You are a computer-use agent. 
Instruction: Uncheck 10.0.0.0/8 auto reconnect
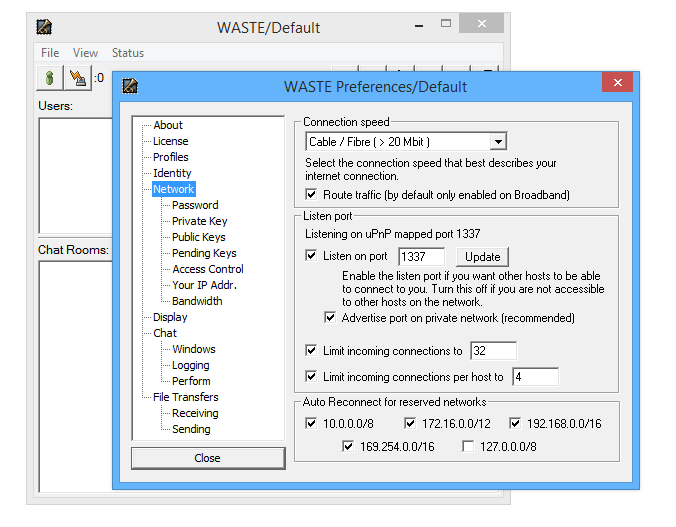point(311,423)
